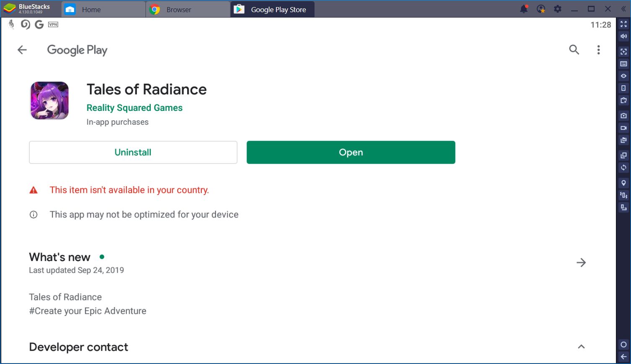
Task: Select the Google Play Store tab
Action: (272, 9)
